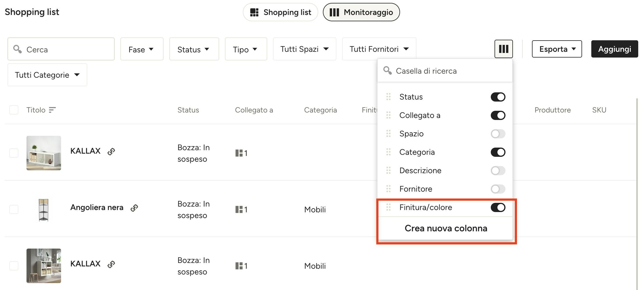The image size is (644, 290).
Task: Disable the Categoria column toggle
Action: point(498,152)
